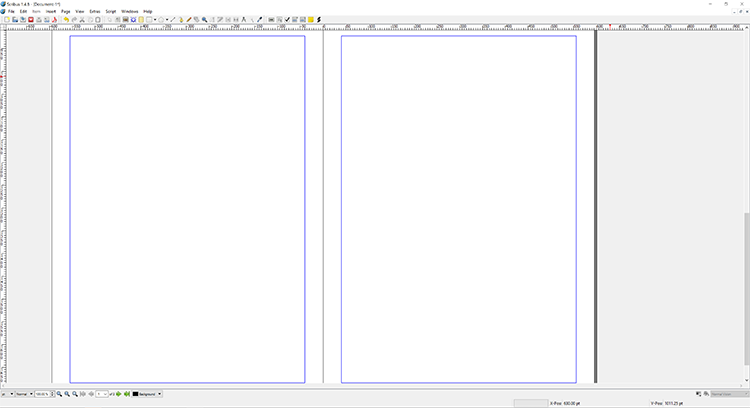The image size is (750, 408).
Task: Click the vertical scrollbar thumb
Action: coord(747,288)
